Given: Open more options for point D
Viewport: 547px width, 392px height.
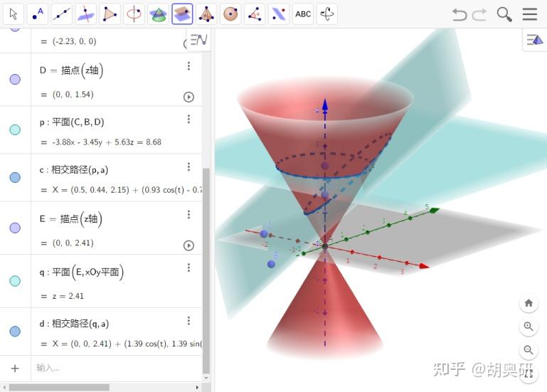Looking at the screenshot, I should 188,66.
